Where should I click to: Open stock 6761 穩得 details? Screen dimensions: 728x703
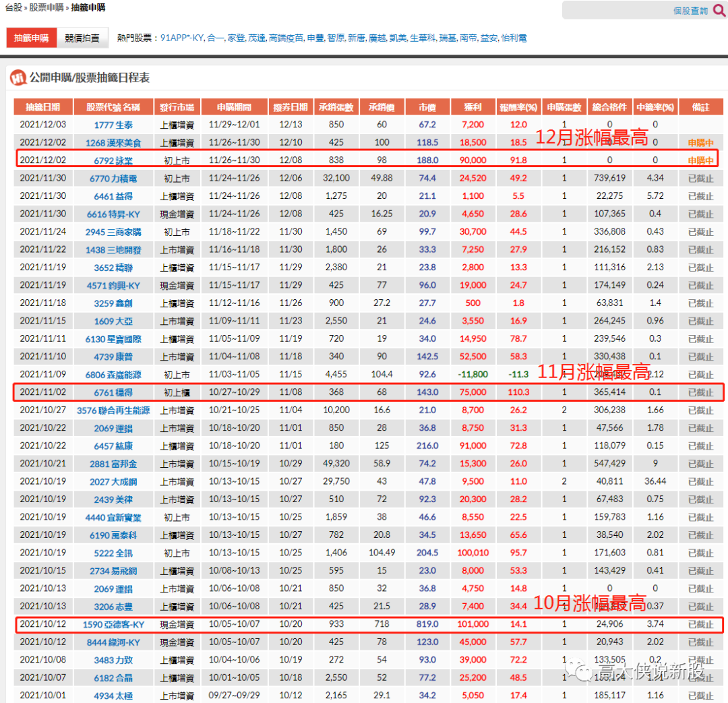(113, 392)
